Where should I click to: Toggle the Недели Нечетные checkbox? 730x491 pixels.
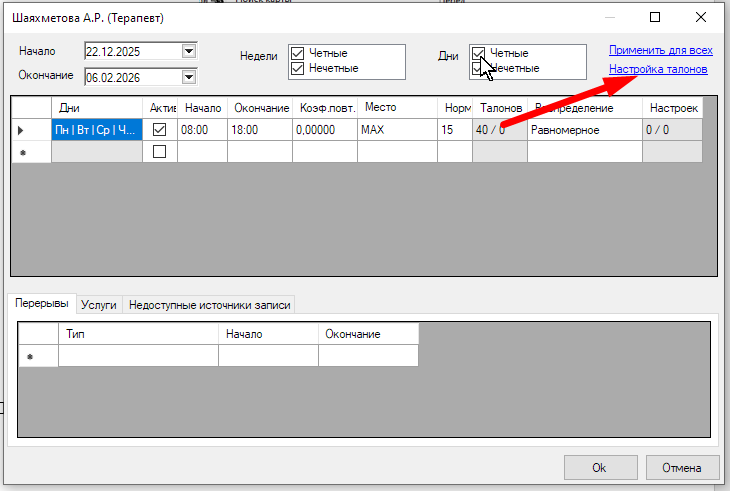(297, 68)
